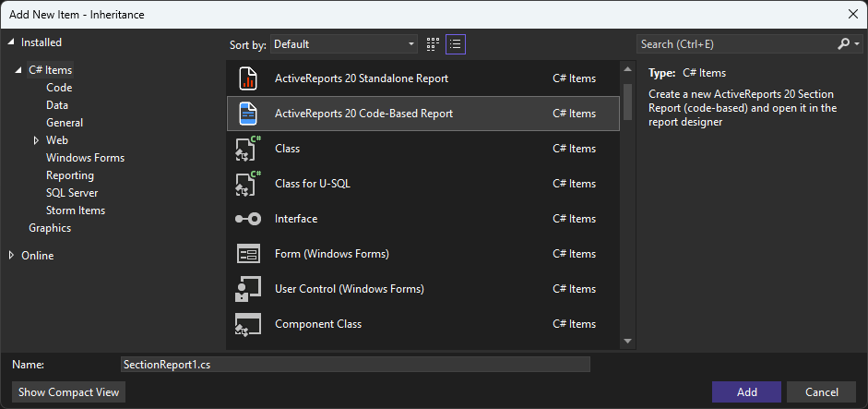The image size is (868, 409).
Task: Select the Interface item label
Action: coord(296,219)
